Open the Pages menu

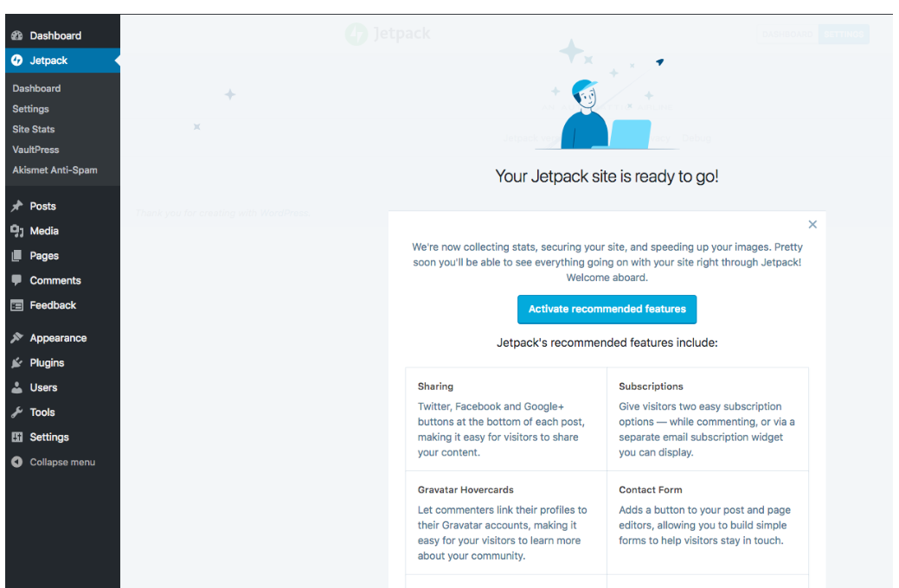tap(44, 256)
